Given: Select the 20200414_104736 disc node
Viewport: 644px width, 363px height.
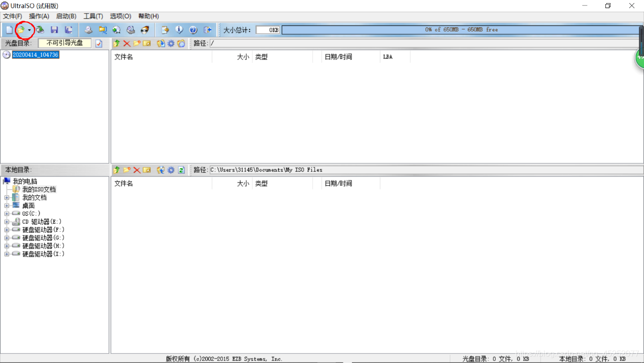Looking at the screenshot, I should coord(36,55).
